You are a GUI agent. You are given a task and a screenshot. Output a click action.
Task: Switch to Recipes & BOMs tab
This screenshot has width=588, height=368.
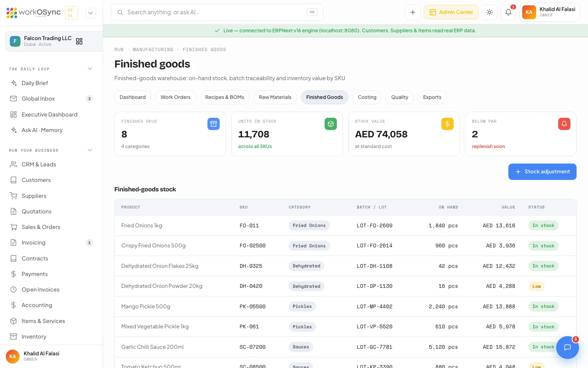point(225,97)
